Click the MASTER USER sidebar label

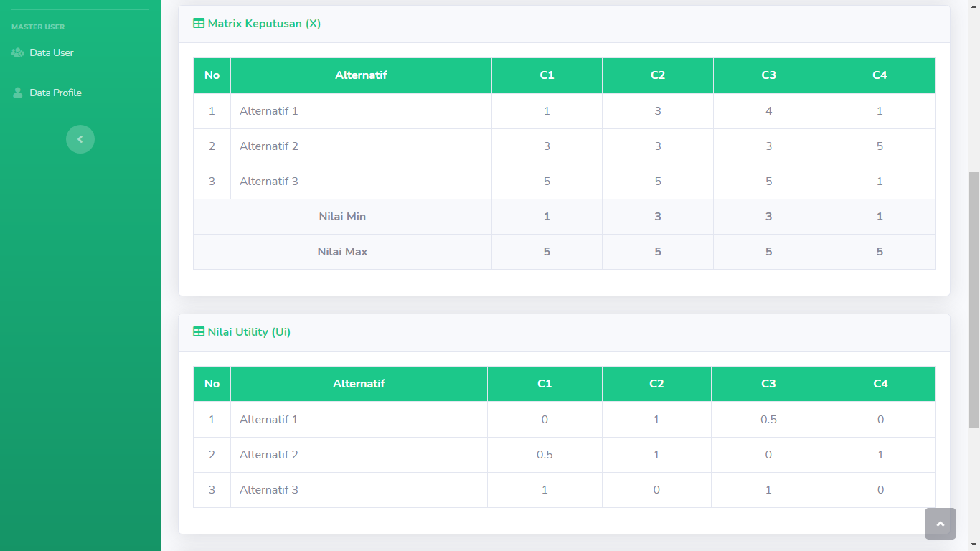coord(38,27)
